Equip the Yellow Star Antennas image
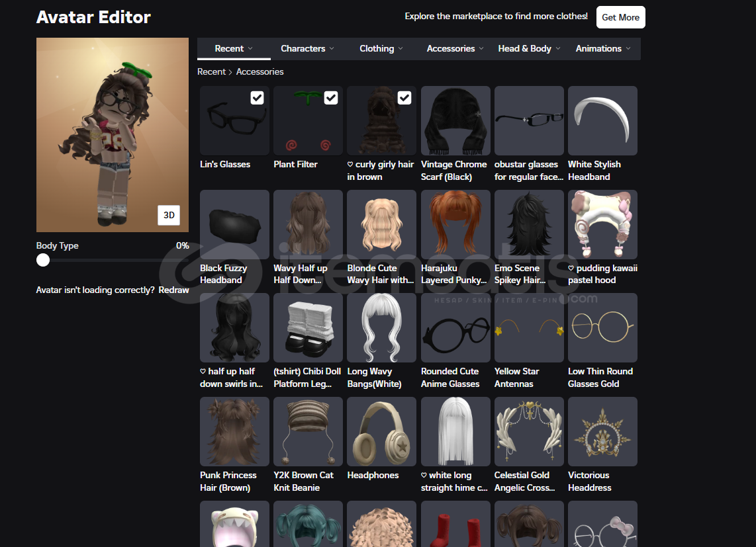The width and height of the screenshot is (756, 547). tap(529, 327)
